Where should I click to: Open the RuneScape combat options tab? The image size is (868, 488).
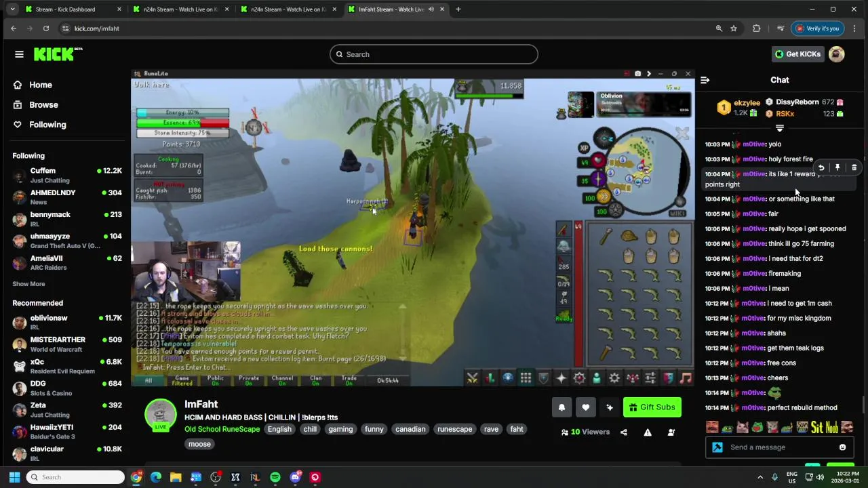coord(473,378)
